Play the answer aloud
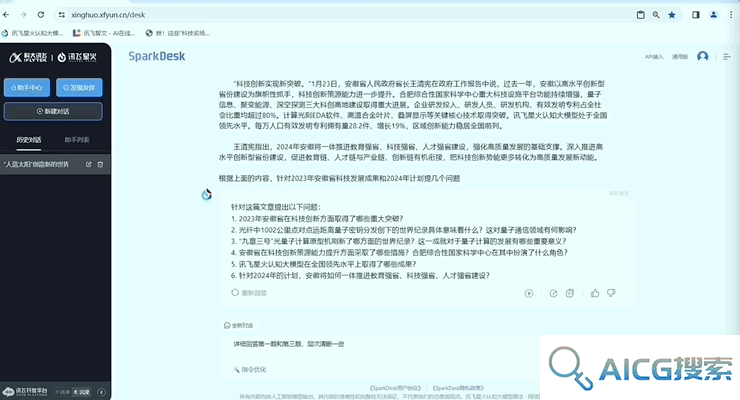This screenshot has height=400, width=740. tap(529, 293)
